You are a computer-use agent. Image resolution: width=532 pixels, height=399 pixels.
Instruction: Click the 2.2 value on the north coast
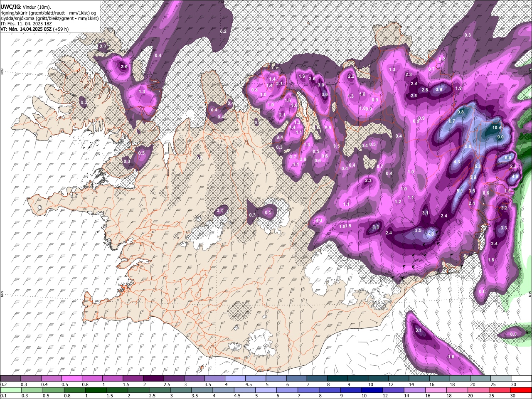[351, 76]
